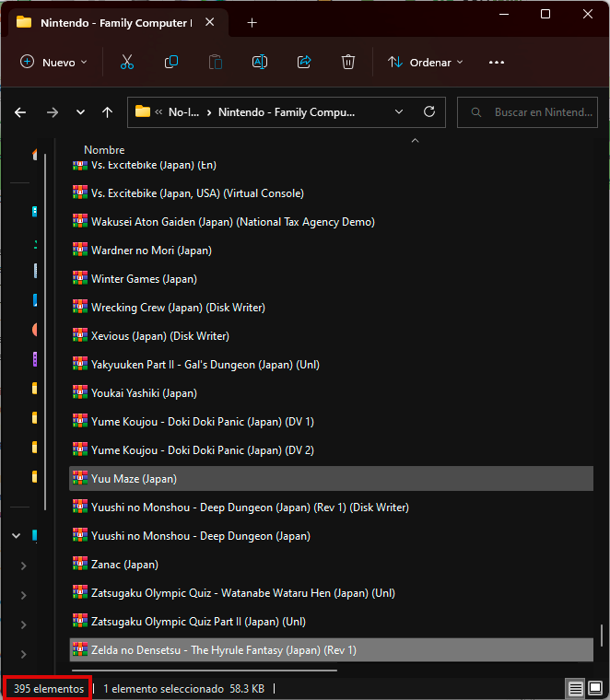610x700 pixels.
Task: Click the double chevron before No-I... breadcrumb
Action: (x=158, y=112)
